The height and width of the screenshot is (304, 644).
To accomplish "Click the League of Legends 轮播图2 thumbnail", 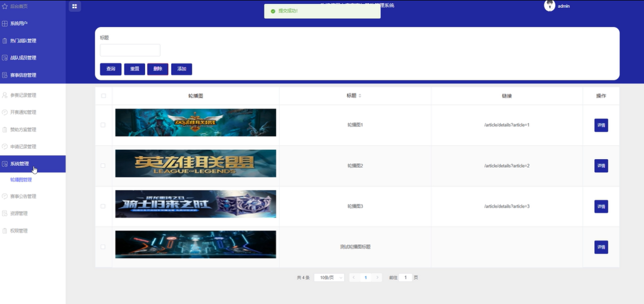I will (195, 163).
